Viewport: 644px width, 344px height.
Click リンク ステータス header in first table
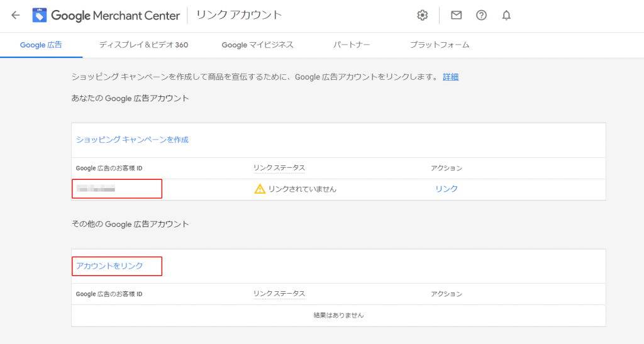279,168
